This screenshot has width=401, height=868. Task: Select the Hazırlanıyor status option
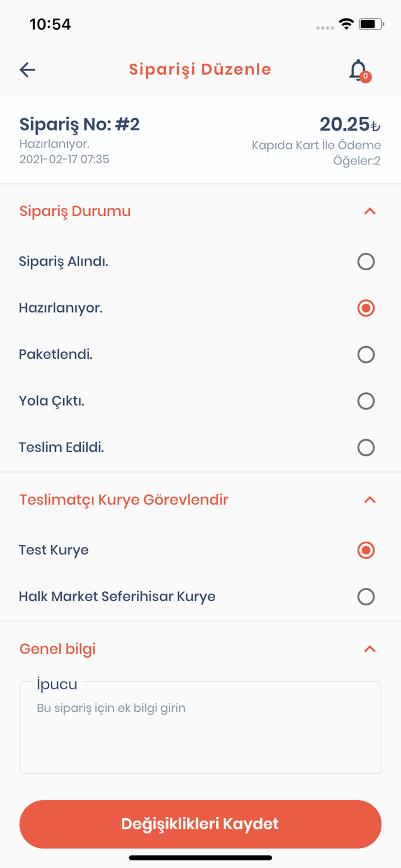point(366,308)
